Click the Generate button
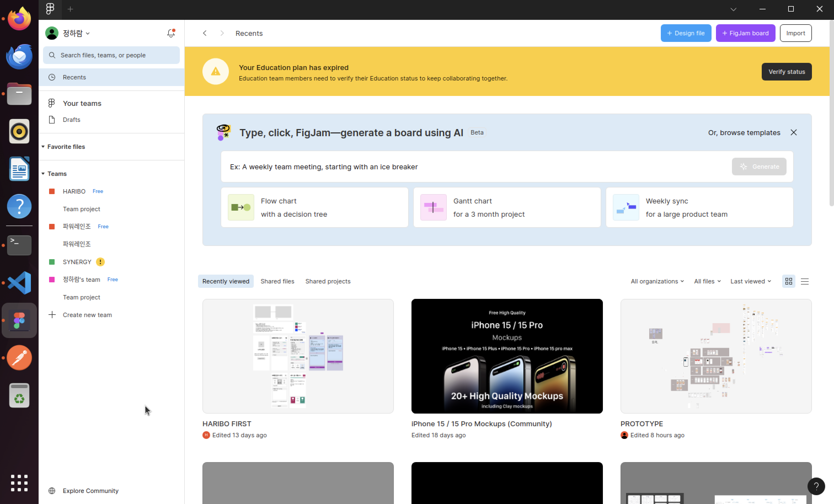This screenshot has width=834, height=504. pos(759,167)
